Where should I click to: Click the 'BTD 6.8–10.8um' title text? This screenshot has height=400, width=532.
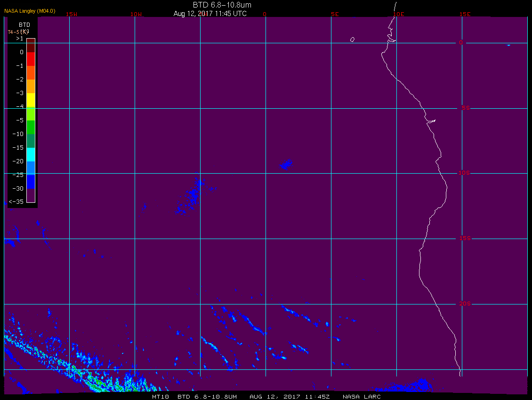click(x=222, y=5)
